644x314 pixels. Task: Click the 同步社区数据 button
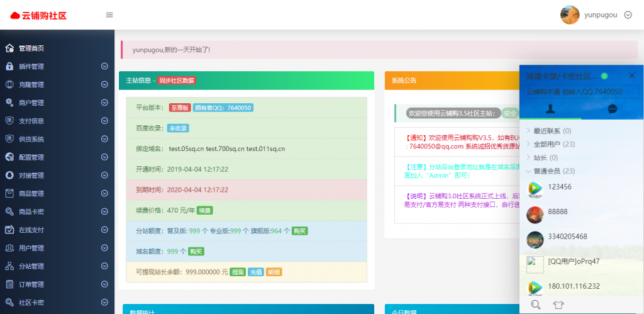(177, 81)
